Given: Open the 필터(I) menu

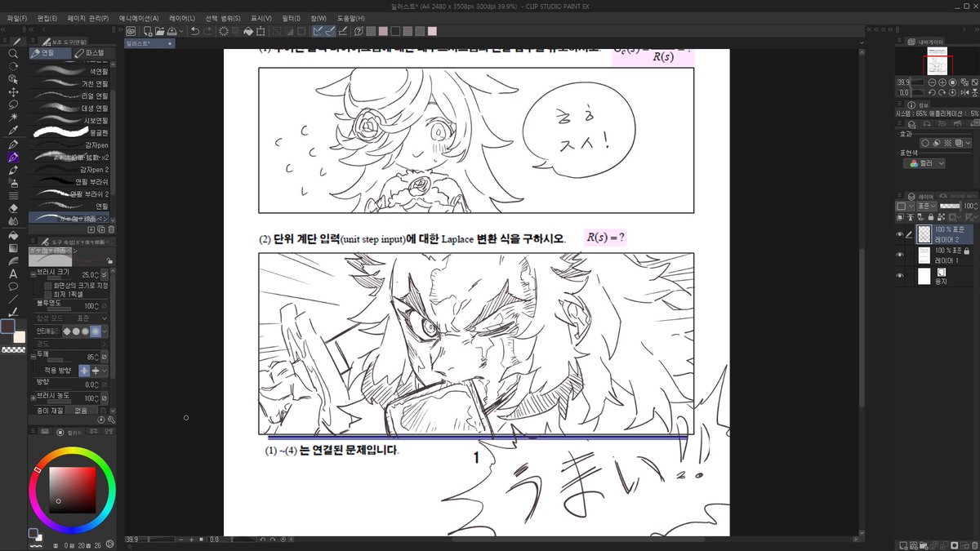Looking at the screenshot, I should [291, 18].
